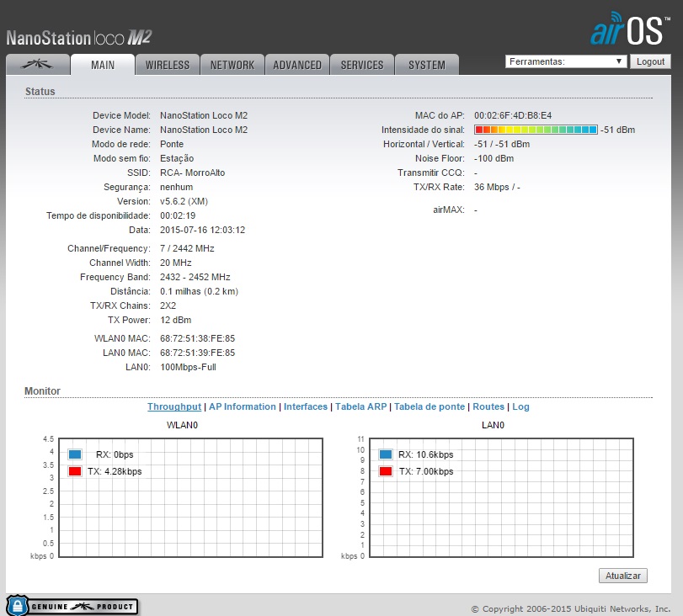This screenshot has height=616, width=683.
Task: Click the Channel Width 20 MHz value
Action: click(x=175, y=263)
